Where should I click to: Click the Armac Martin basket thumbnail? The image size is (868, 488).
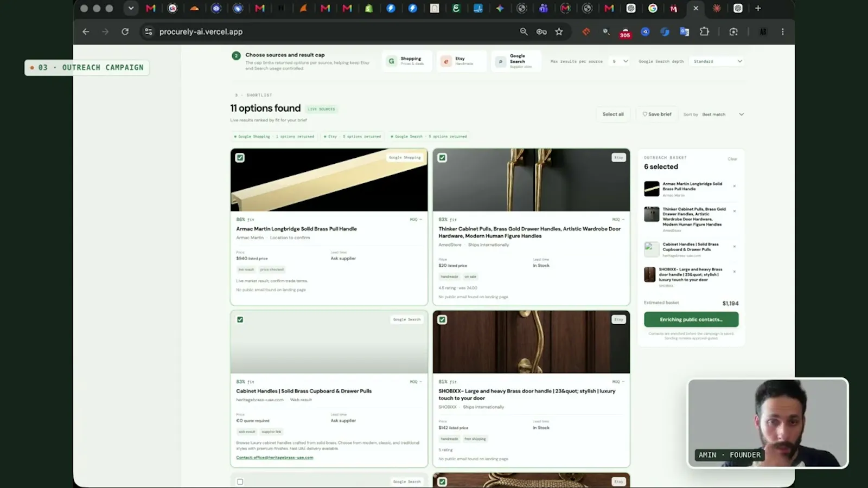652,189
